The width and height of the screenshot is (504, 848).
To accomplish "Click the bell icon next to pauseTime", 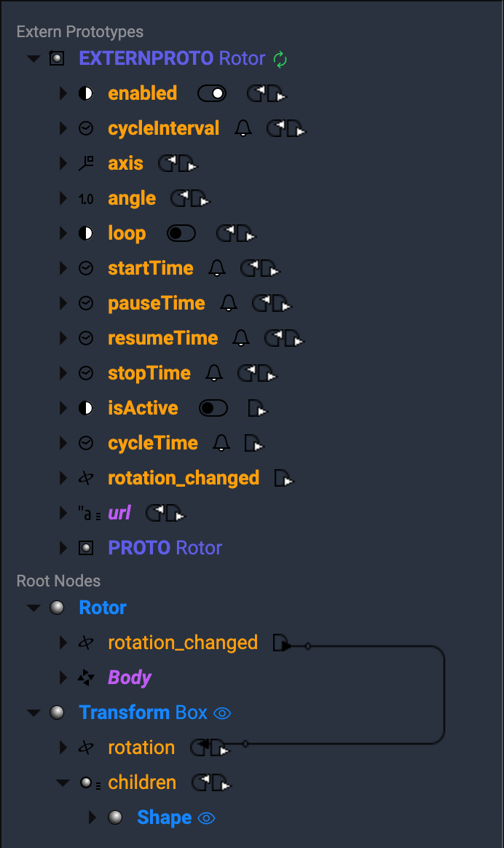I will click(x=229, y=304).
